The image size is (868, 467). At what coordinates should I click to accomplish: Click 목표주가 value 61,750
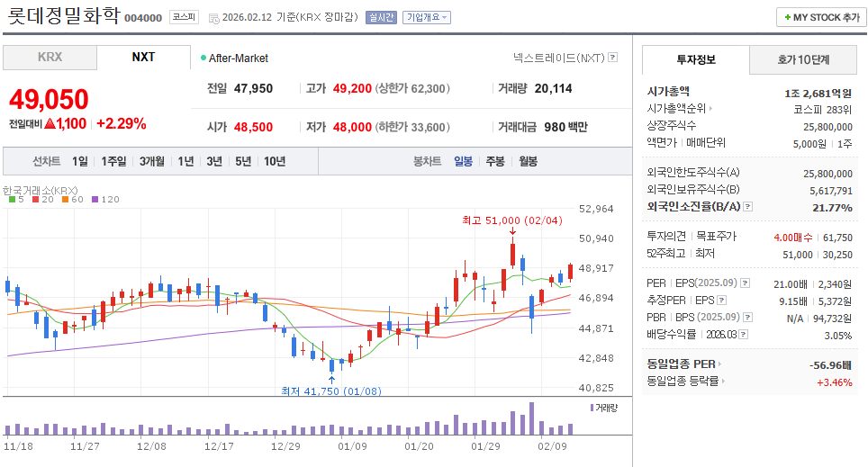(x=837, y=238)
